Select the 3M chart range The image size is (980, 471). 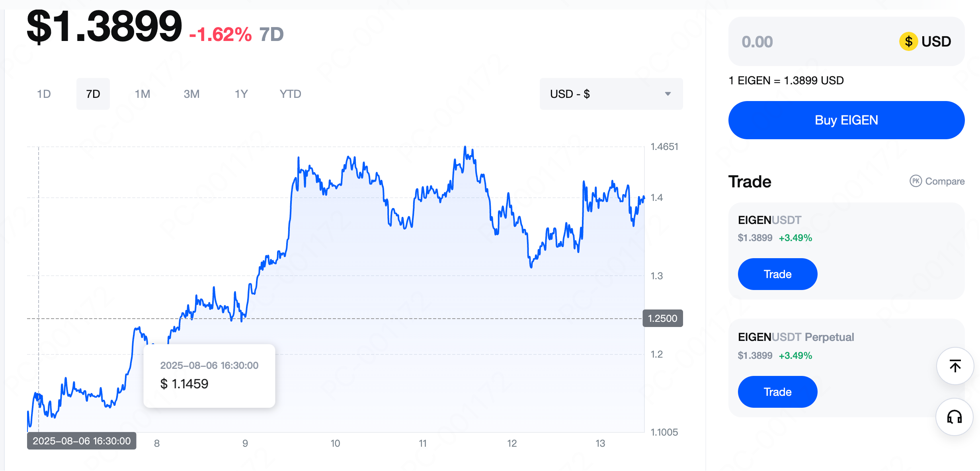click(191, 94)
